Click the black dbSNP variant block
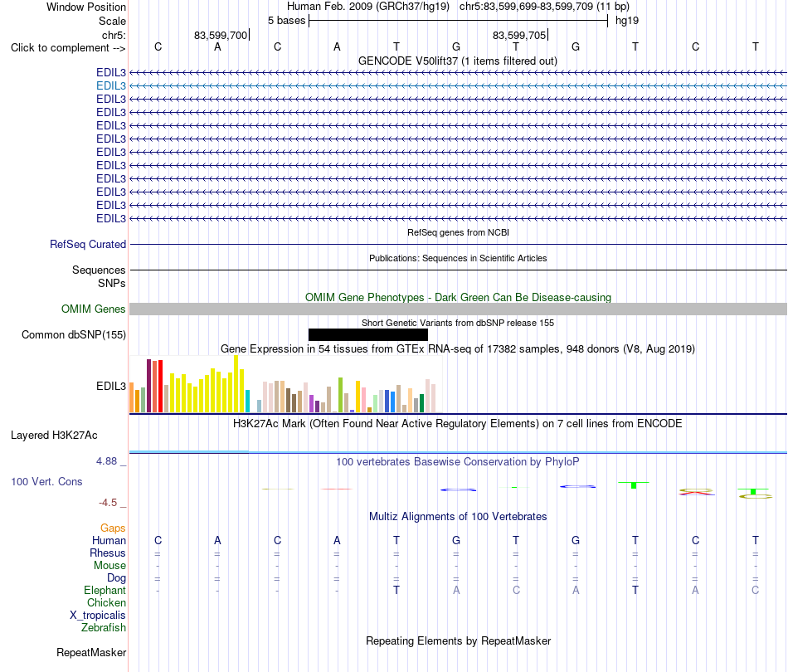The width and height of the screenshot is (788, 672). click(367, 334)
